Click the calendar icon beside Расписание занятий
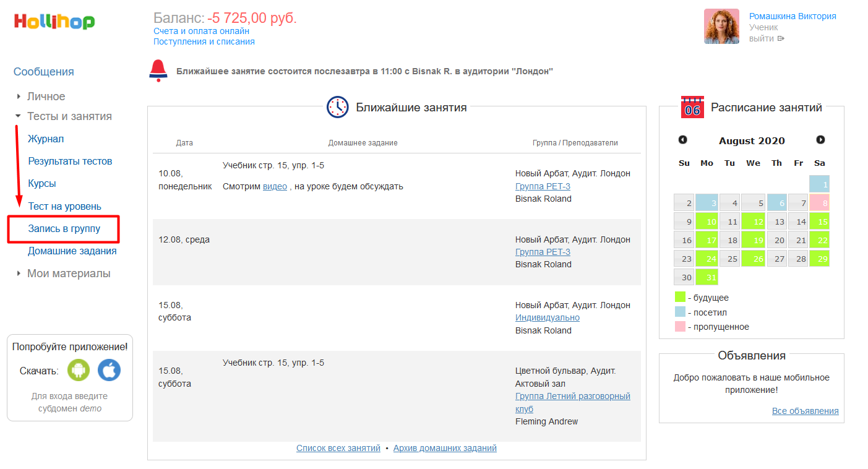 (x=692, y=107)
